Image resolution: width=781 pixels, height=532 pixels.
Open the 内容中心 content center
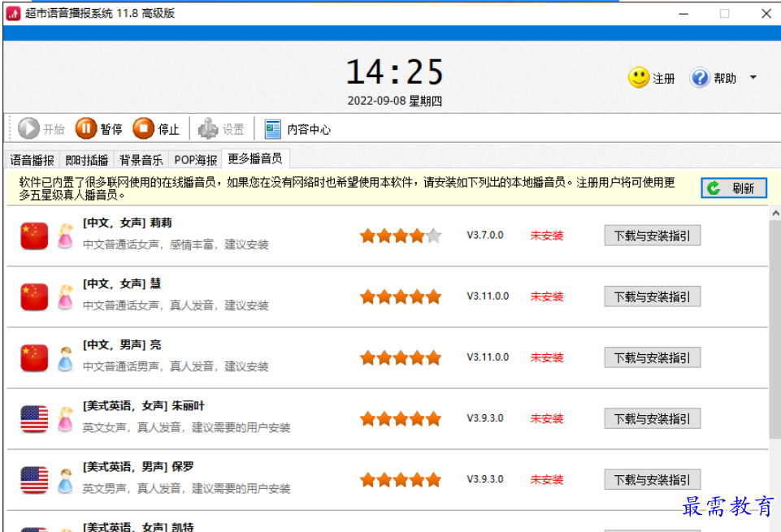pos(297,129)
